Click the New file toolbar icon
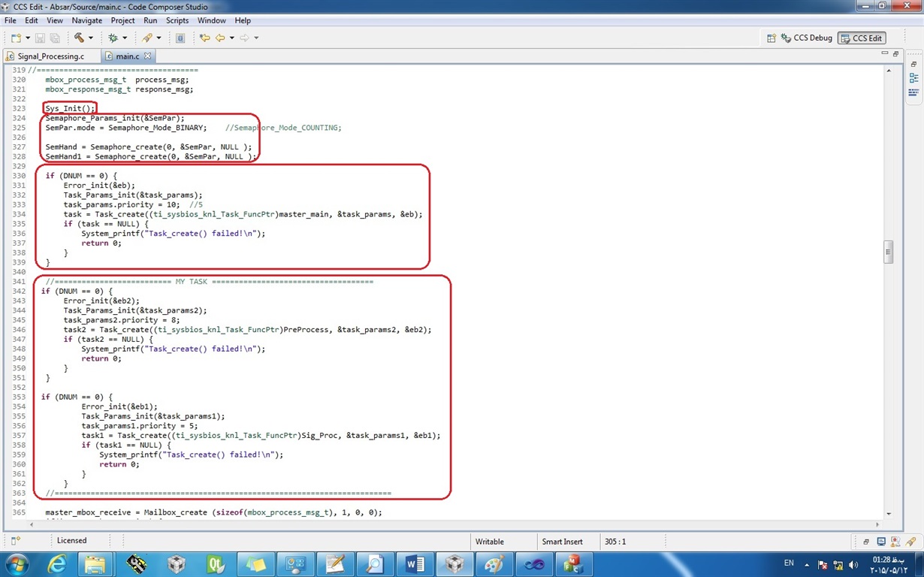 click(15, 38)
